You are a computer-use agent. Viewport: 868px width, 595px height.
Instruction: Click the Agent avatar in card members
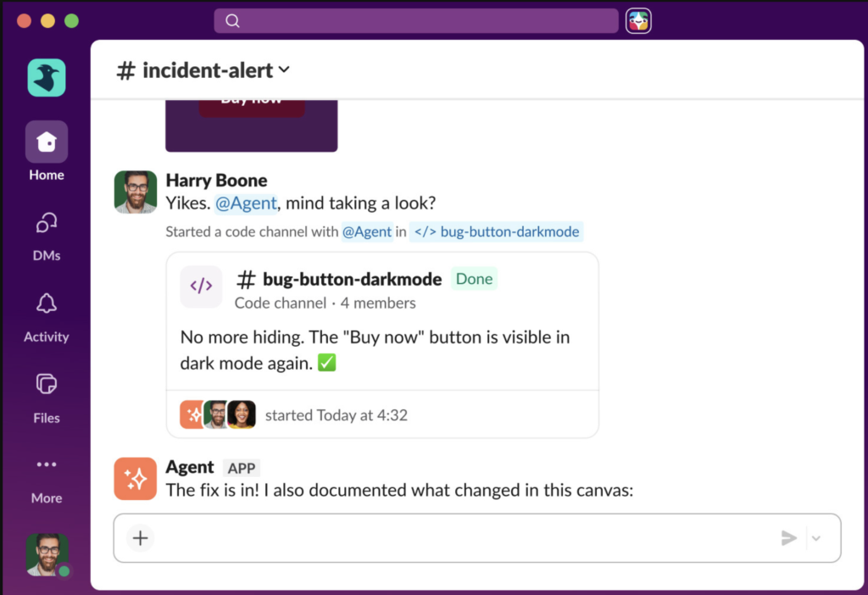point(192,414)
